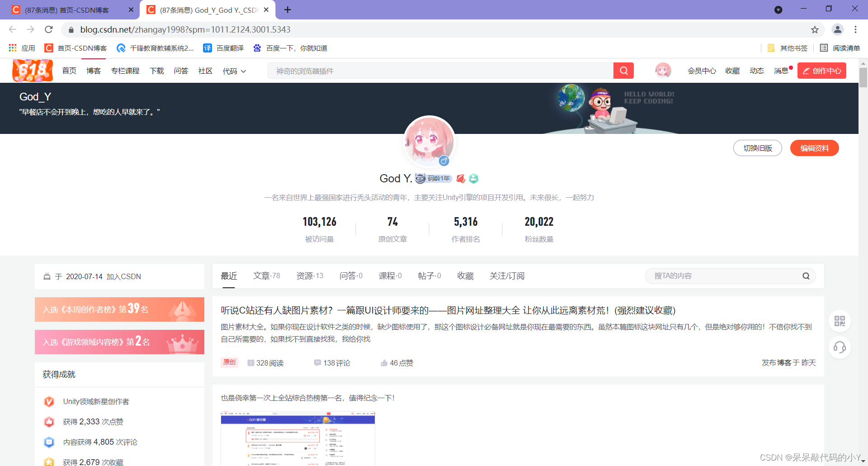The height and width of the screenshot is (466, 868).
Task: Click the 138 评论 comment icon
Action: pos(317,363)
